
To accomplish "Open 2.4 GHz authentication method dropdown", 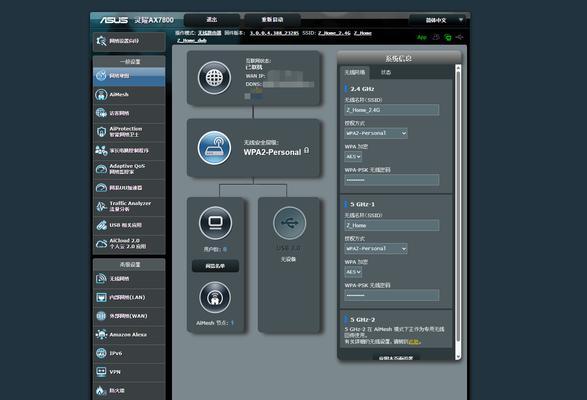I will (x=376, y=133).
